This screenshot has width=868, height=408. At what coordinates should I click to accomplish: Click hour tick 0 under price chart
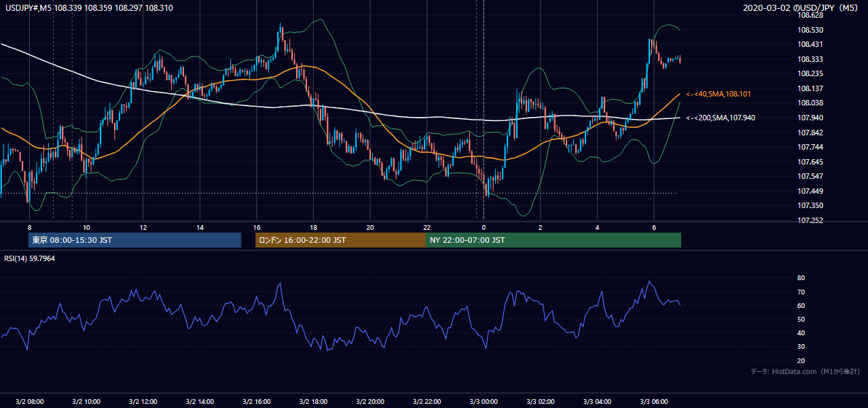484,227
